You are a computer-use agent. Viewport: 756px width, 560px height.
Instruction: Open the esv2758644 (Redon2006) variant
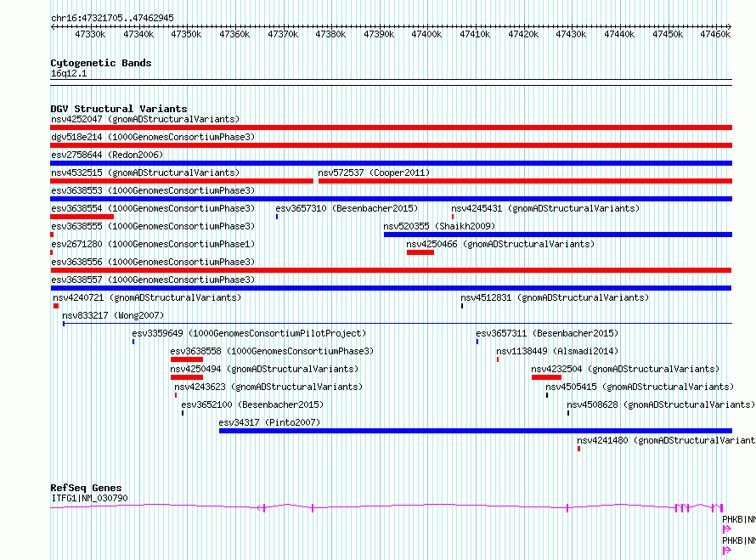(107, 155)
